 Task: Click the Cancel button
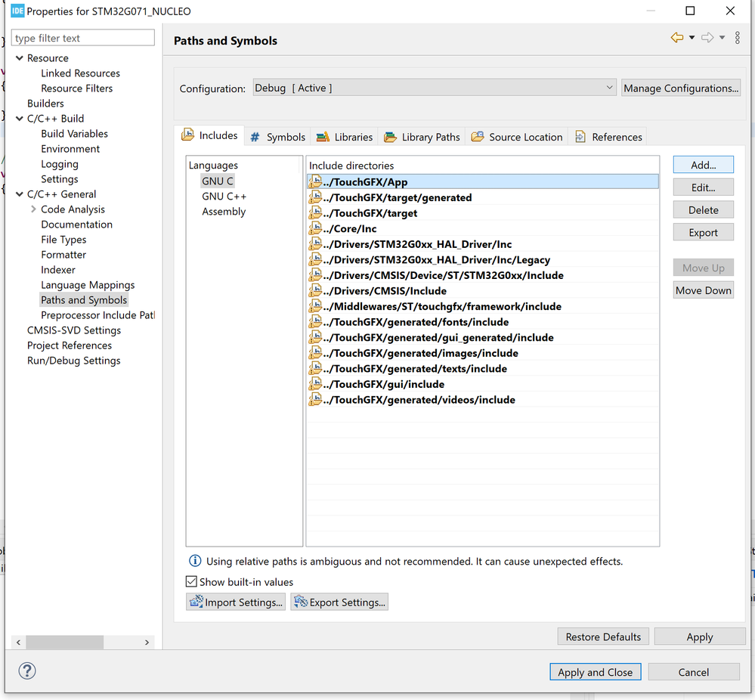pyautogui.click(x=694, y=672)
